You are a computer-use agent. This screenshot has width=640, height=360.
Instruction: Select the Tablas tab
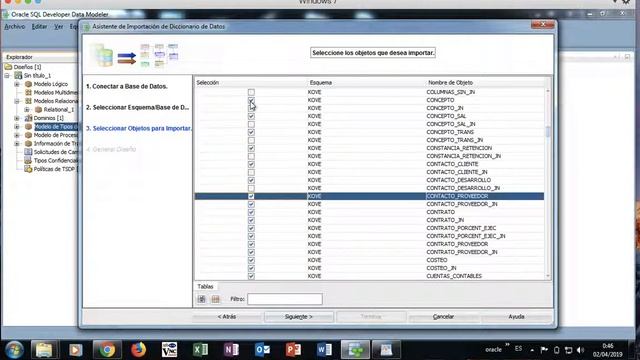coord(205,287)
